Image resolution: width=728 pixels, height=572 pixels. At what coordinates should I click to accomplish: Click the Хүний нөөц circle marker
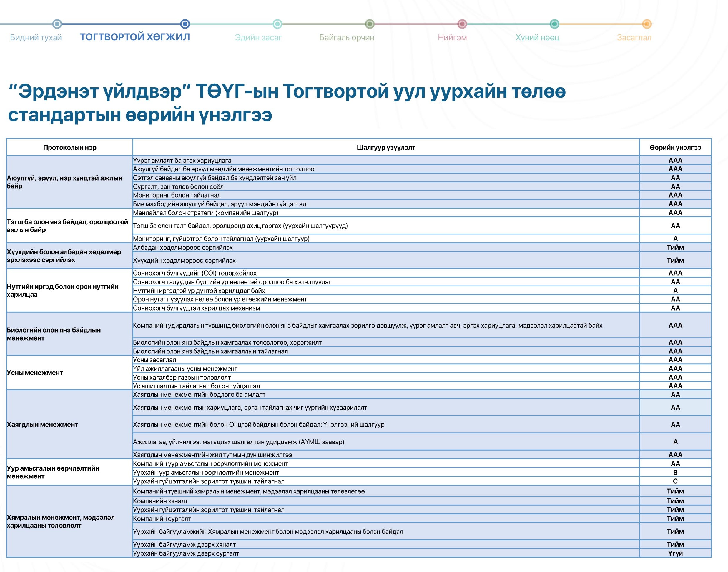(554, 24)
